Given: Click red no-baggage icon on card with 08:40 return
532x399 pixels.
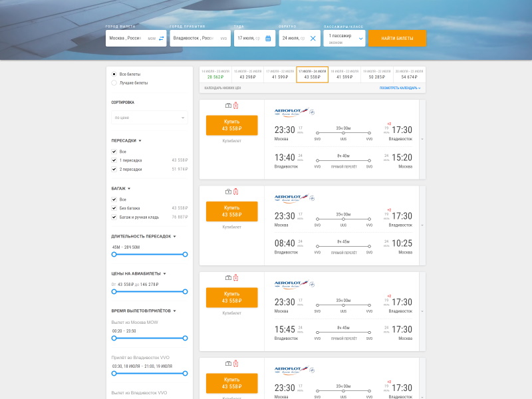Looking at the screenshot, I should [x=236, y=192].
